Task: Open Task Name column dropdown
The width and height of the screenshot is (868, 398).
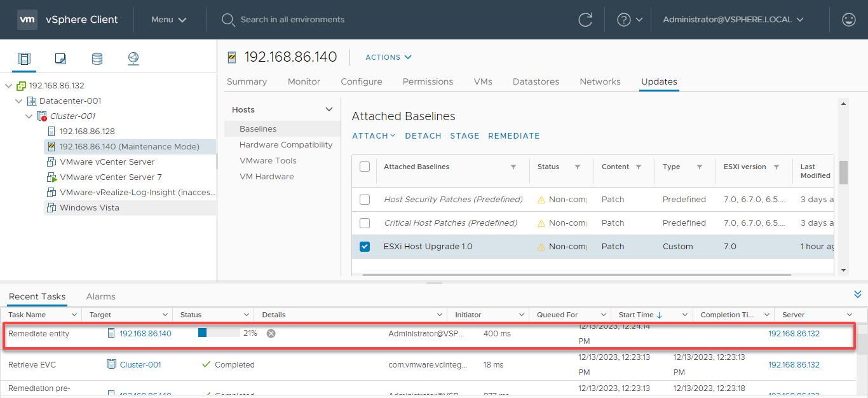Action: coord(74,315)
